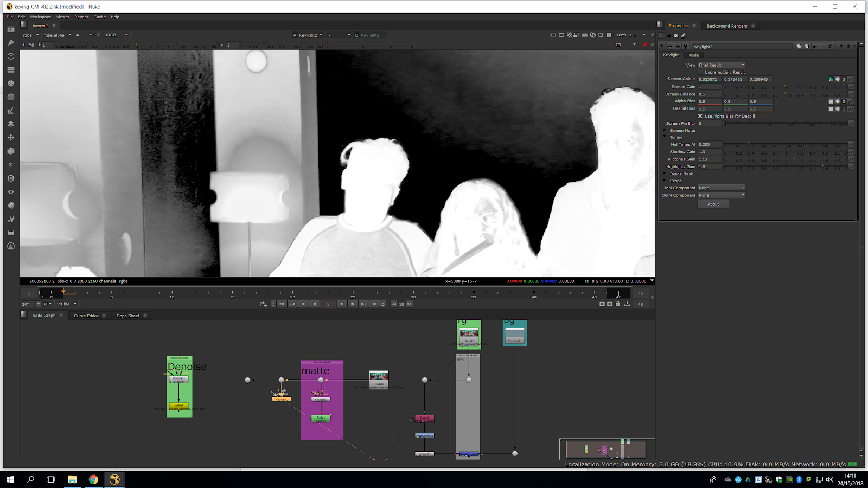Open the Time nodes clock icon
The image size is (868, 488).
(10, 56)
